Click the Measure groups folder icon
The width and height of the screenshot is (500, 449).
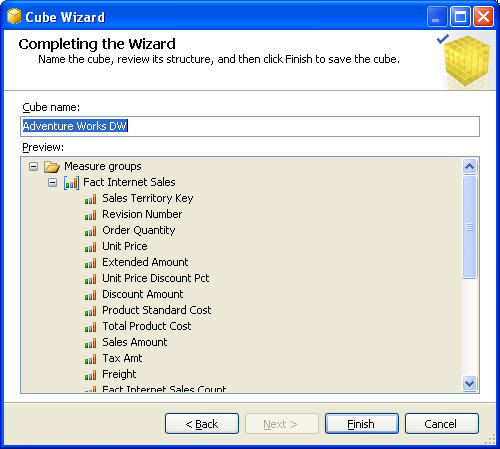(52, 166)
